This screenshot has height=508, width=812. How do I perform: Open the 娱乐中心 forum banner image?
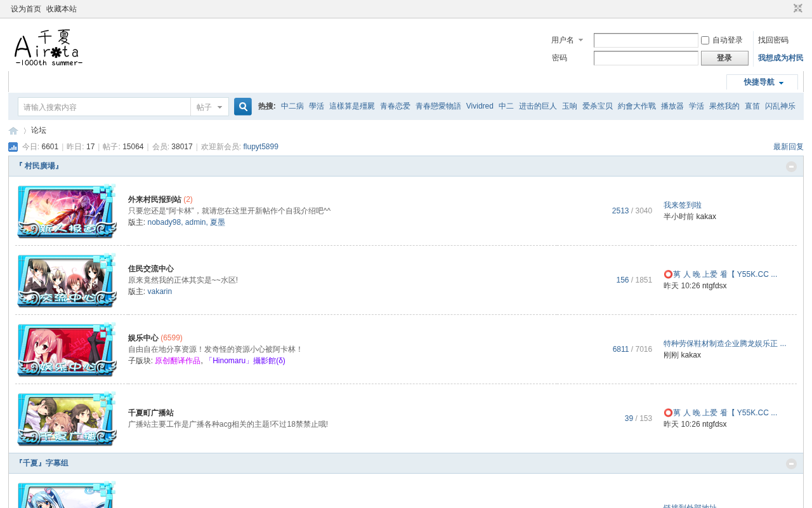point(67,350)
